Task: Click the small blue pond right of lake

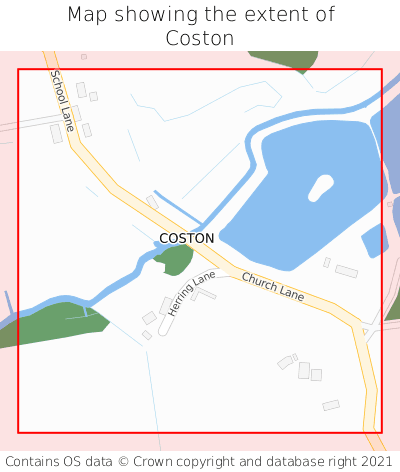Action: 375,241
